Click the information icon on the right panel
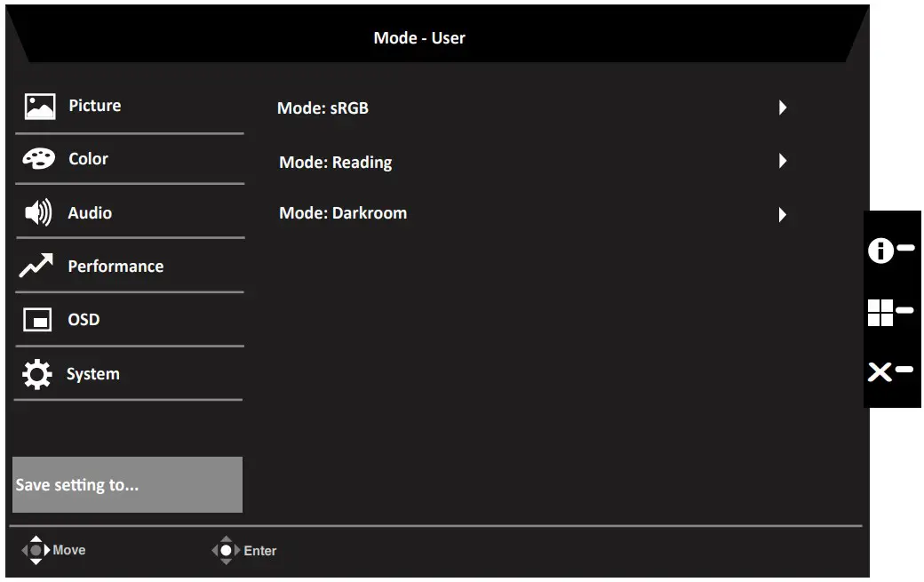924x582 pixels. (883, 250)
